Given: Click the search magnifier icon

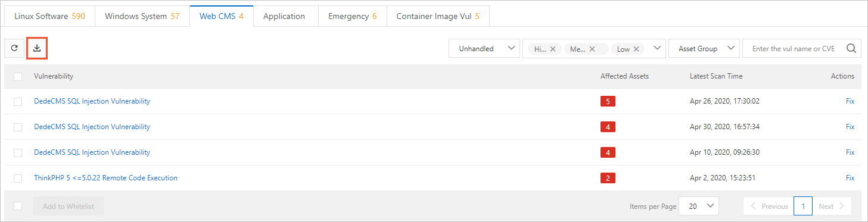Looking at the screenshot, I should (851, 49).
